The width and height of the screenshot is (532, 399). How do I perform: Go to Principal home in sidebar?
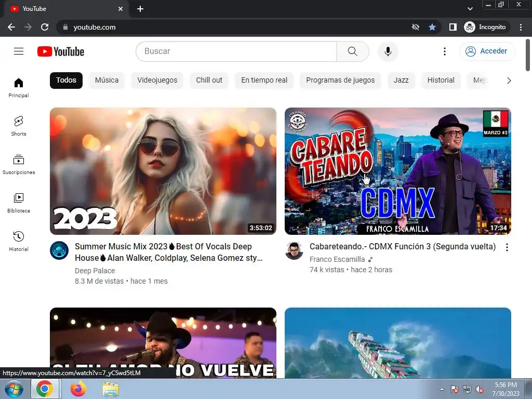[19, 87]
